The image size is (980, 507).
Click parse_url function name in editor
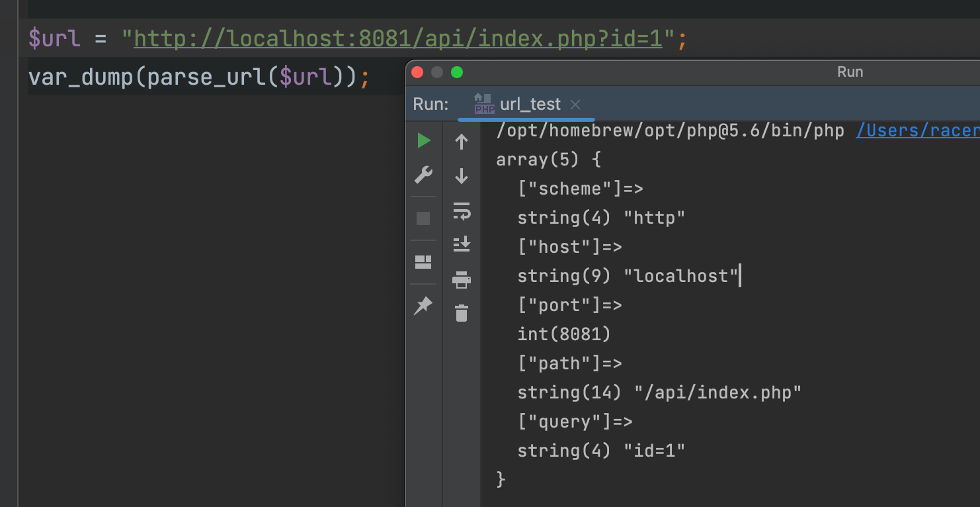[206, 77]
